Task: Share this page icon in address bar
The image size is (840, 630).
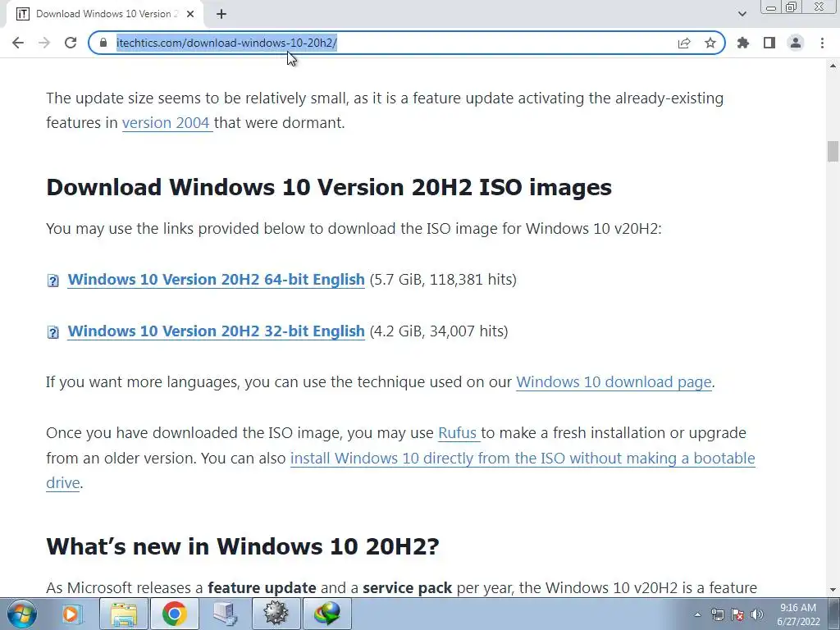Action: [684, 43]
